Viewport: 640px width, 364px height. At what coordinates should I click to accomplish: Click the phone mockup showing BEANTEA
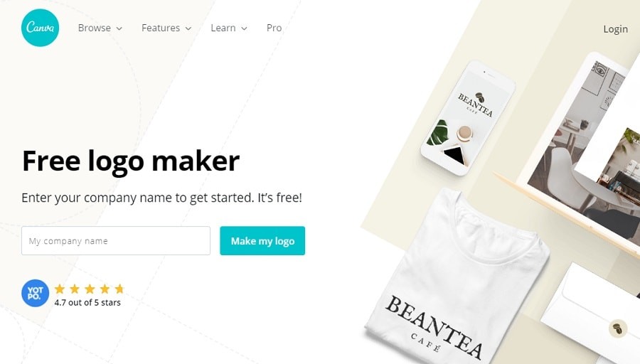pos(468,118)
